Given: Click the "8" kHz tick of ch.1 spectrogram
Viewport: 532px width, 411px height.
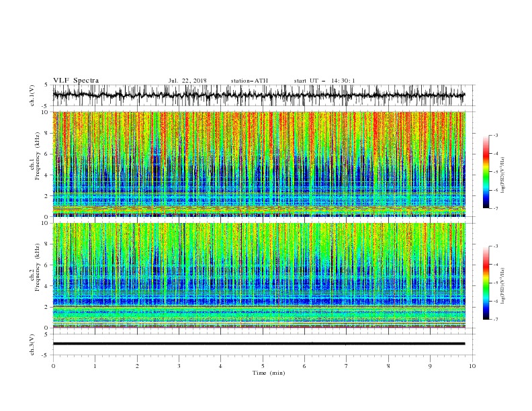Looking at the screenshot, I should pyautogui.click(x=47, y=133).
